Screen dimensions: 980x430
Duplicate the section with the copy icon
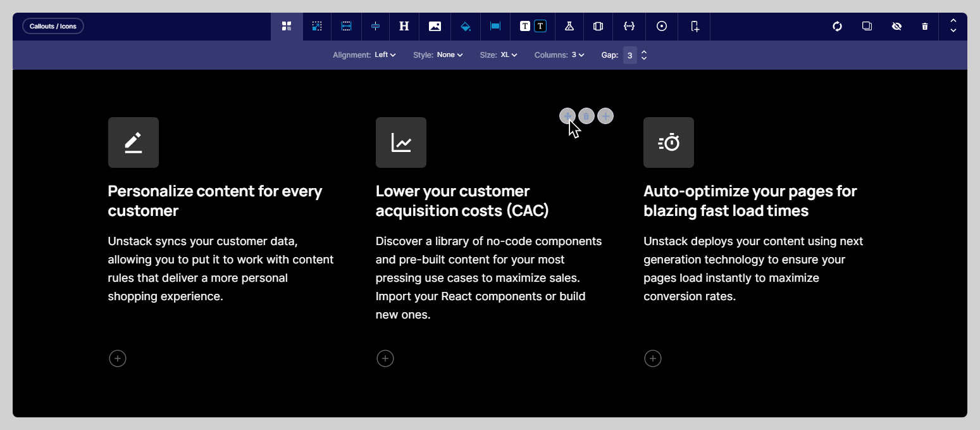(x=867, y=27)
